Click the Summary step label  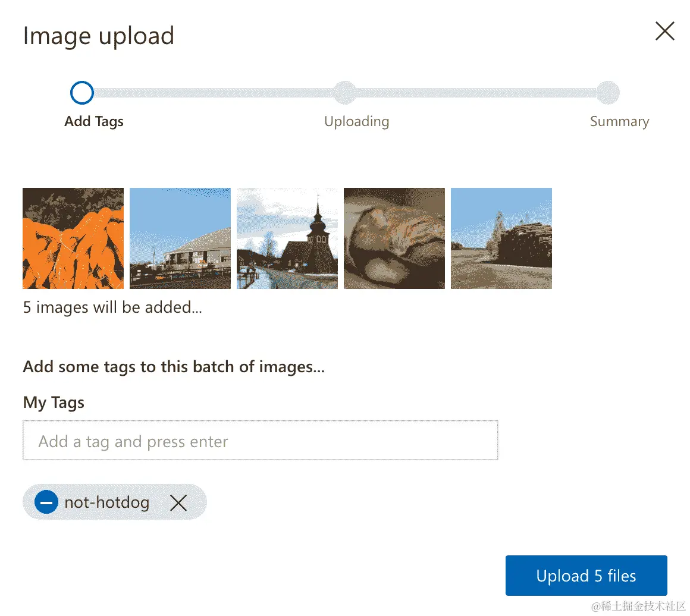click(x=619, y=122)
